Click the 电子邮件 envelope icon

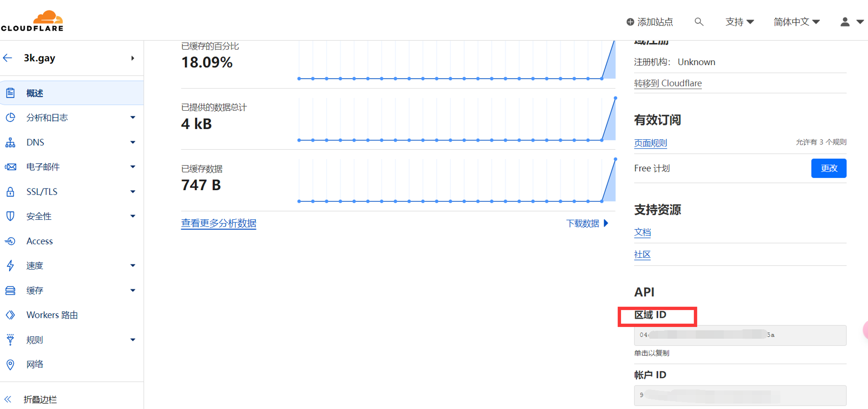coord(10,167)
